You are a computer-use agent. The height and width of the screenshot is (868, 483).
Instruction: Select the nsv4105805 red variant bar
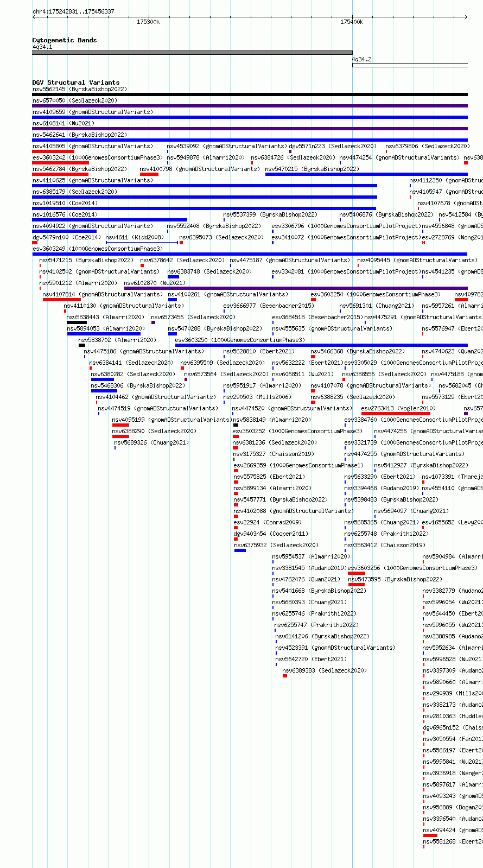(x=53, y=151)
